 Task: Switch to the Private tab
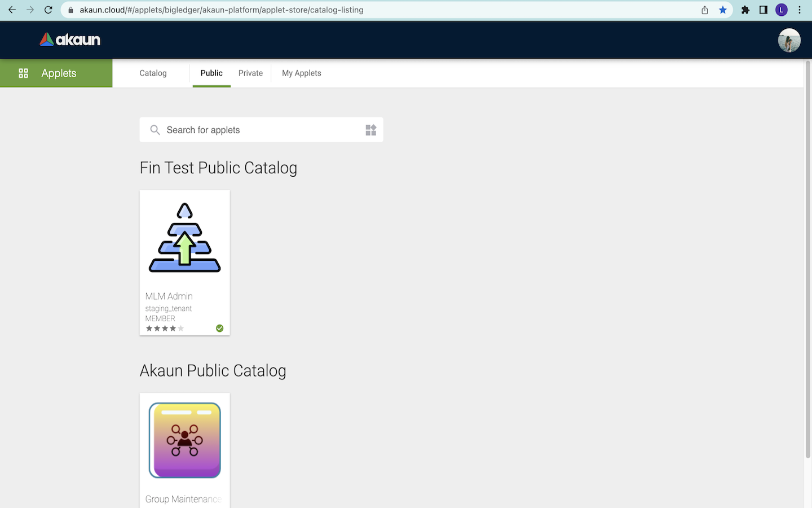250,73
